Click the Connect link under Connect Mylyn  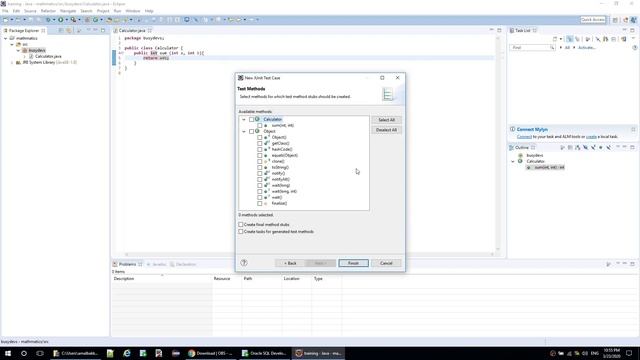(524, 137)
